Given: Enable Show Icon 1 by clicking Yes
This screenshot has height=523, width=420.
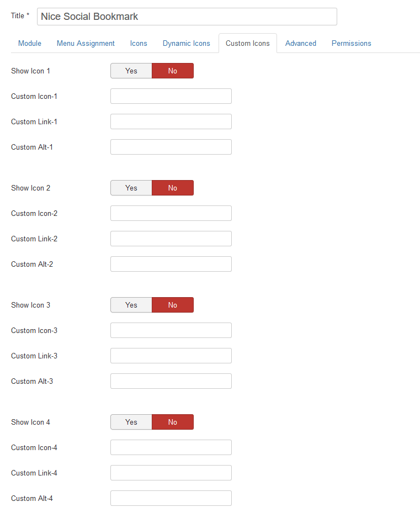Looking at the screenshot, I should click(131, 71).
